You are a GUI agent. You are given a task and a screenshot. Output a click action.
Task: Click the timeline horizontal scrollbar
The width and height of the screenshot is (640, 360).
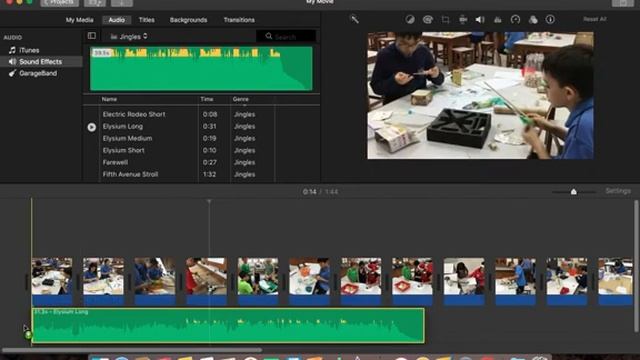131,350
